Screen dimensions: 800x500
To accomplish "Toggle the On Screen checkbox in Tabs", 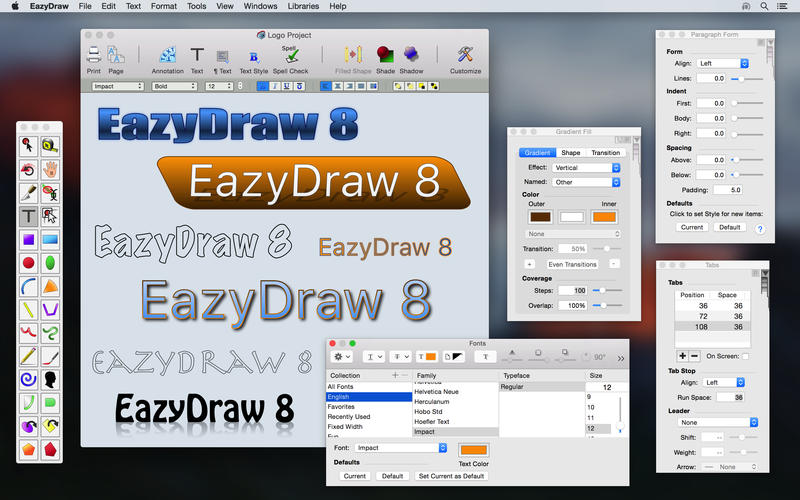I will point(745,356).
